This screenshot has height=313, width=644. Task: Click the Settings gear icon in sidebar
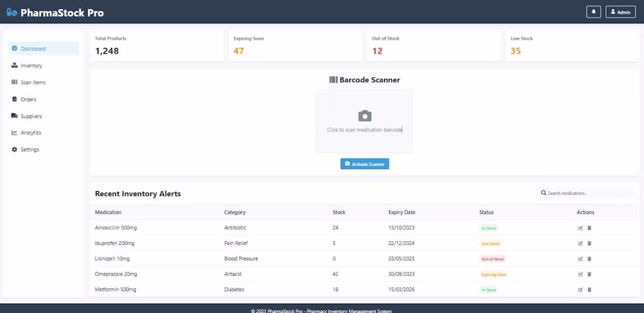click(15, 149)
